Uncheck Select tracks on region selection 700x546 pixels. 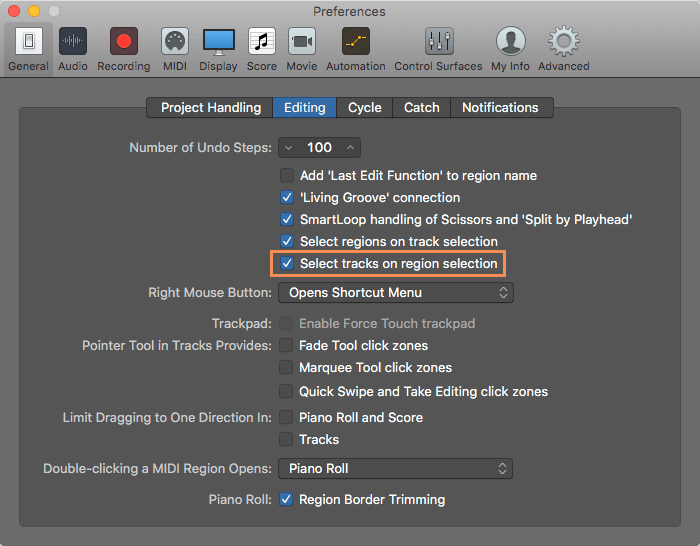point(287,263)
